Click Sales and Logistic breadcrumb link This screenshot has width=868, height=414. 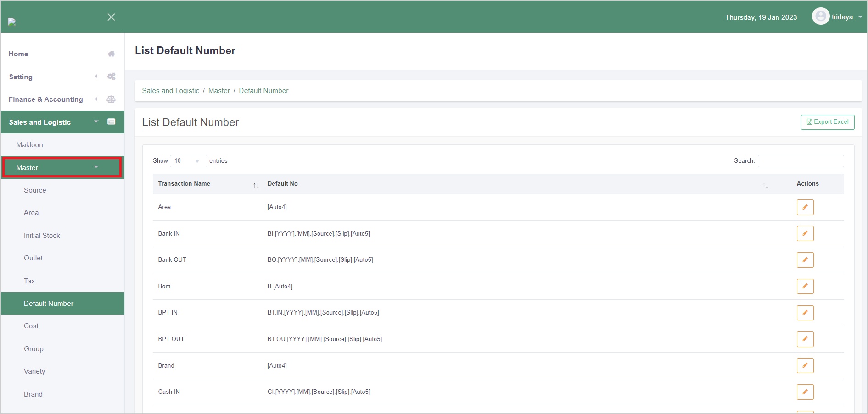click(170, 91)
